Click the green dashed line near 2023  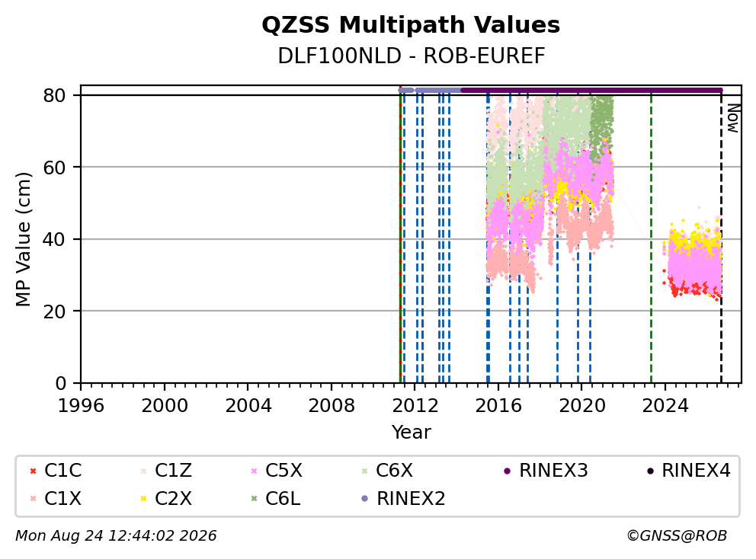tap(651, 238)
